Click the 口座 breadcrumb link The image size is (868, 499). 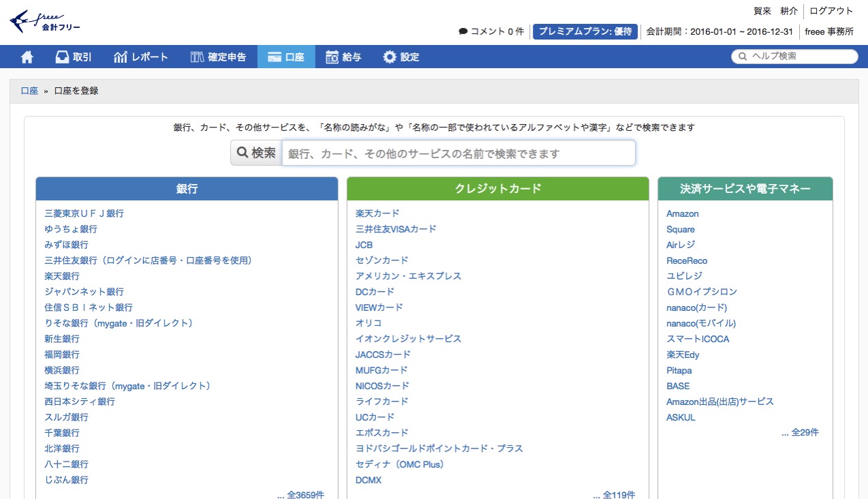tap(29, 91)
